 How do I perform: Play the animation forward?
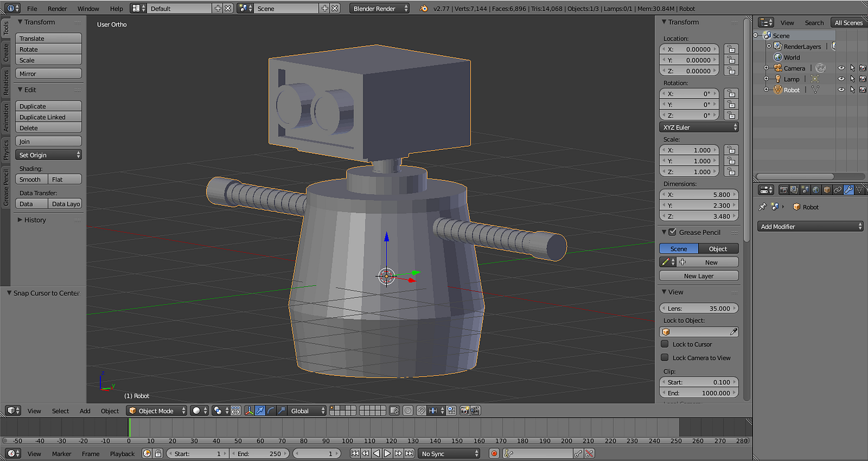(x=387, y=454)
